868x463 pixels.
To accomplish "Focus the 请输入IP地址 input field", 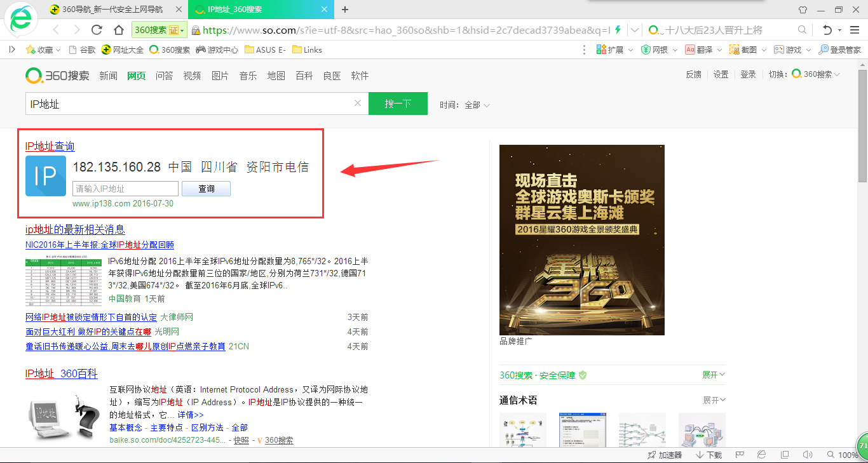I will 126,189.
